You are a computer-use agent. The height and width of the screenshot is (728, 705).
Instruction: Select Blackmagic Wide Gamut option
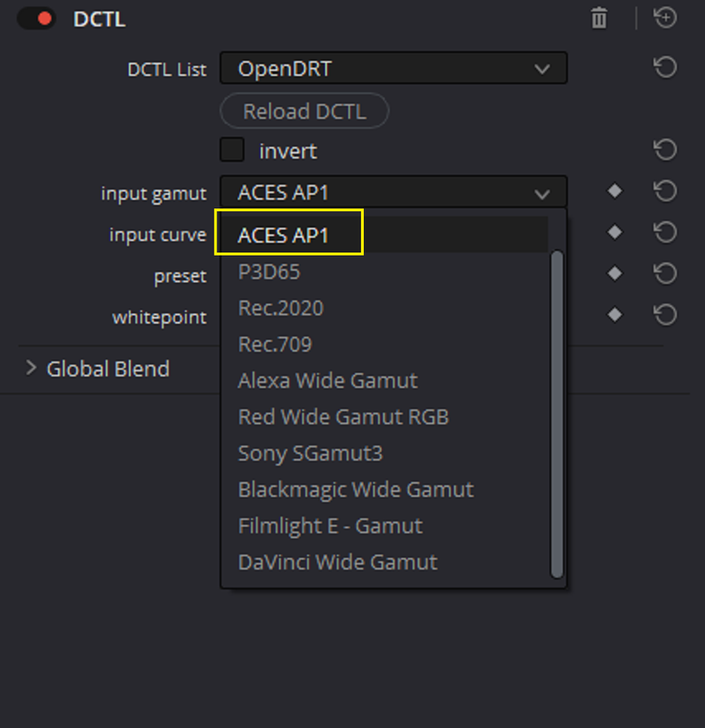pos(385,490)
